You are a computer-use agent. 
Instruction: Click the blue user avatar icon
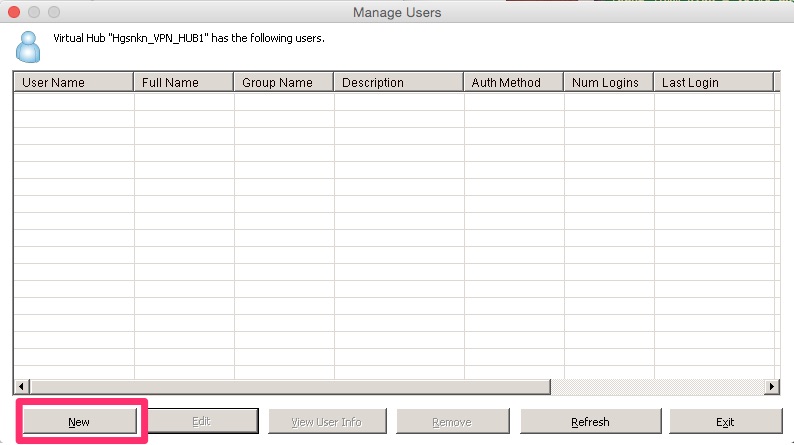(28, 47)
